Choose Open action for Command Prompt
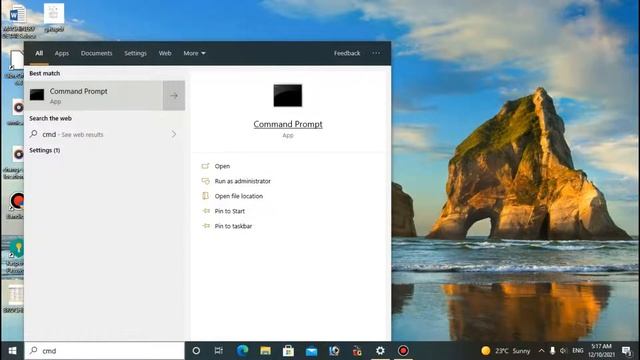The height and width of the screenshot is (360, 640). coord(222,166)
